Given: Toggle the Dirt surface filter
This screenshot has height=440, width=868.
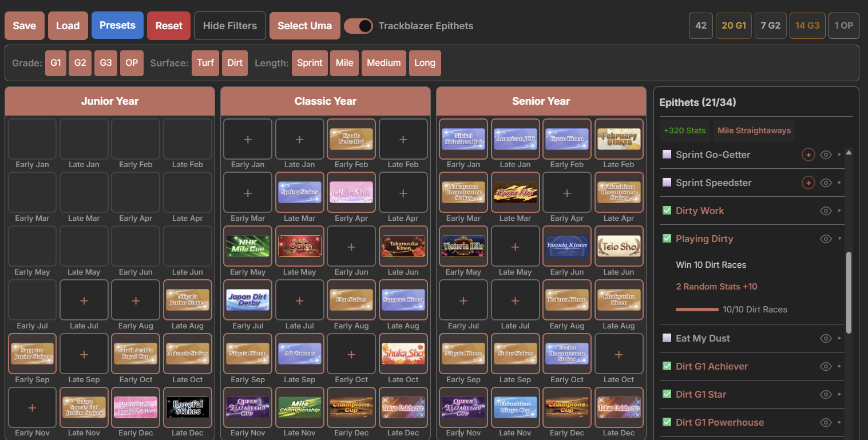Looking at the screenshot, I should click(235, 63).
